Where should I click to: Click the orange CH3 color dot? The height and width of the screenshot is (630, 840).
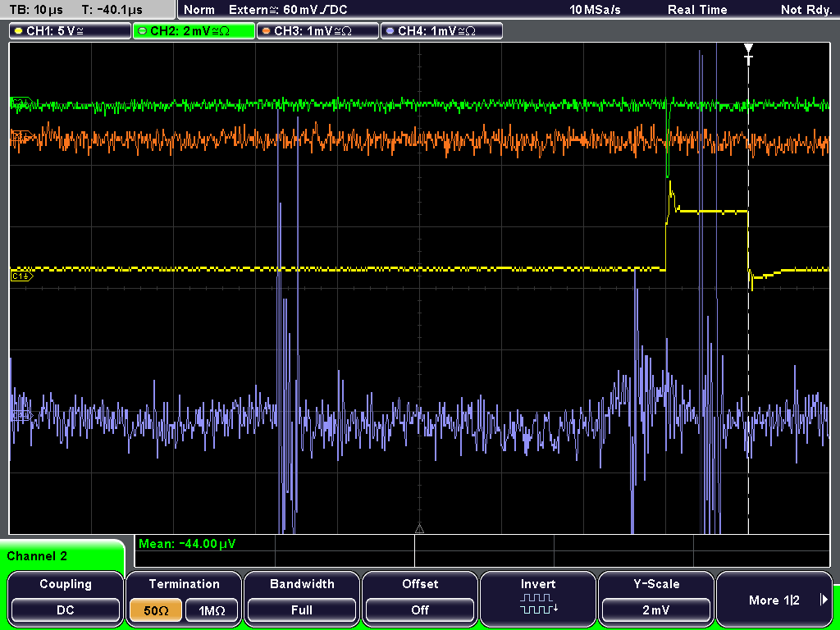267,31
